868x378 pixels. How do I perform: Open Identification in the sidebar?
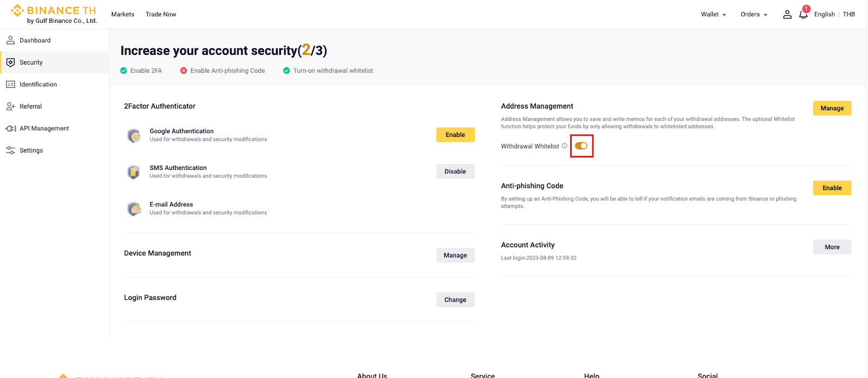tap(38, 85)
